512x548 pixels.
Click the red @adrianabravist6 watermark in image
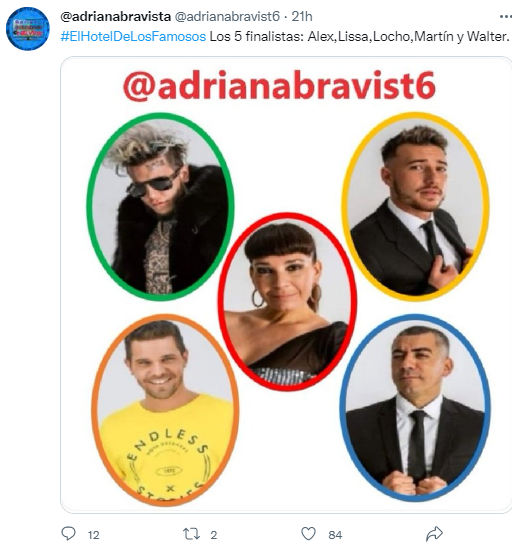[279, 86]
